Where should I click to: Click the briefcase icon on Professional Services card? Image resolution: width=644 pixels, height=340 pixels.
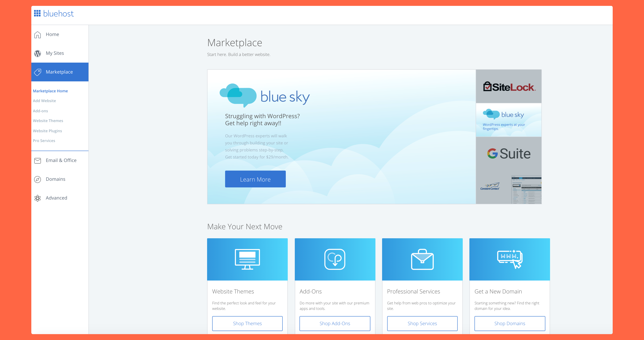click(422, 259)
